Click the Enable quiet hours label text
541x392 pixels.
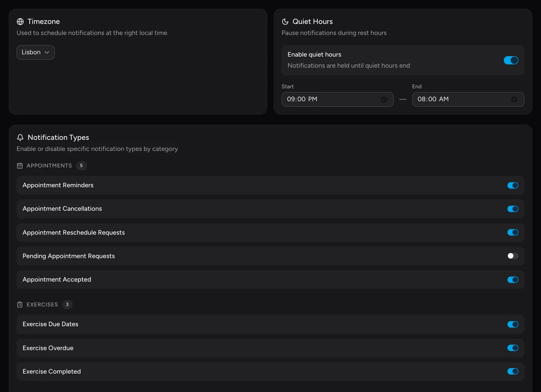(x=314, y=55)
